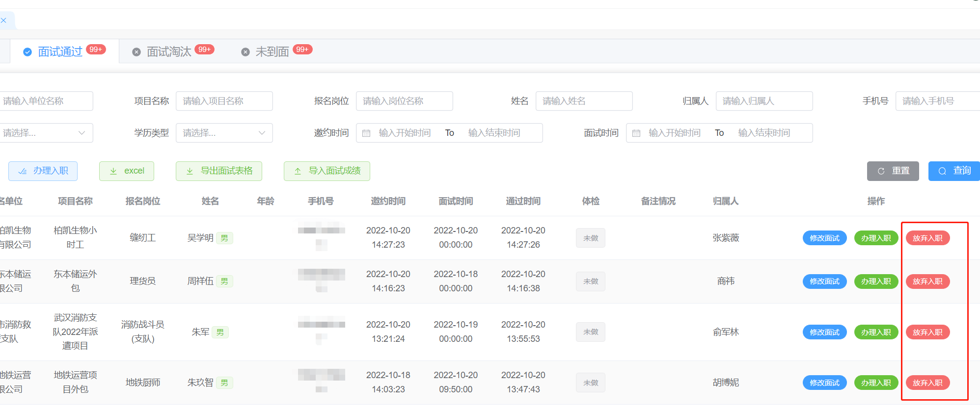Click the 99+ badge on 未到面
This screenshot has height=410, width=980.
click(302, 49)
